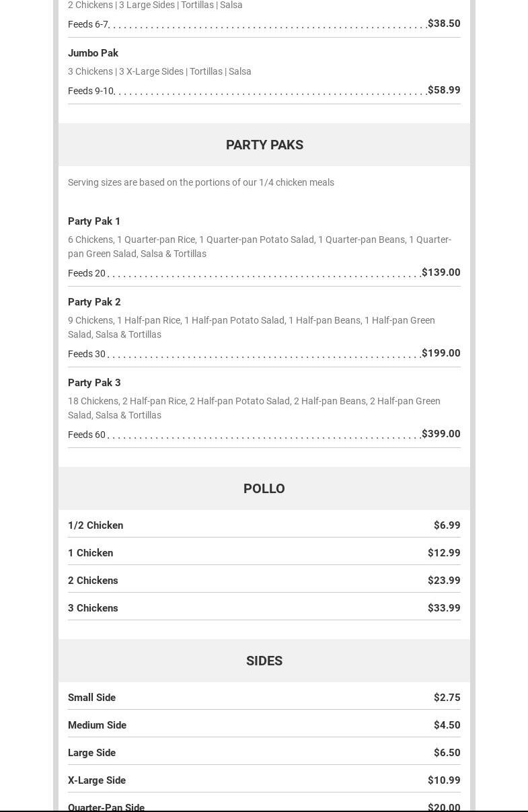
Task: Click the Jumbo Pak menu item title
Action: tap(93, 53)
